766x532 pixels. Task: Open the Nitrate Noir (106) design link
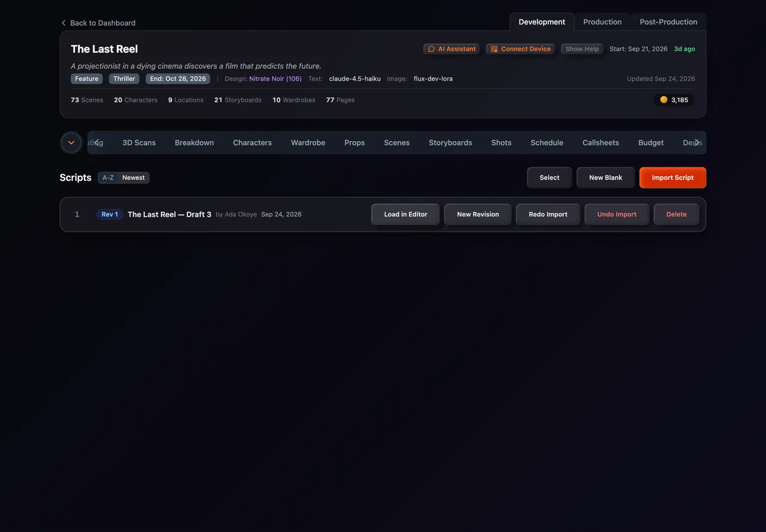275,79
